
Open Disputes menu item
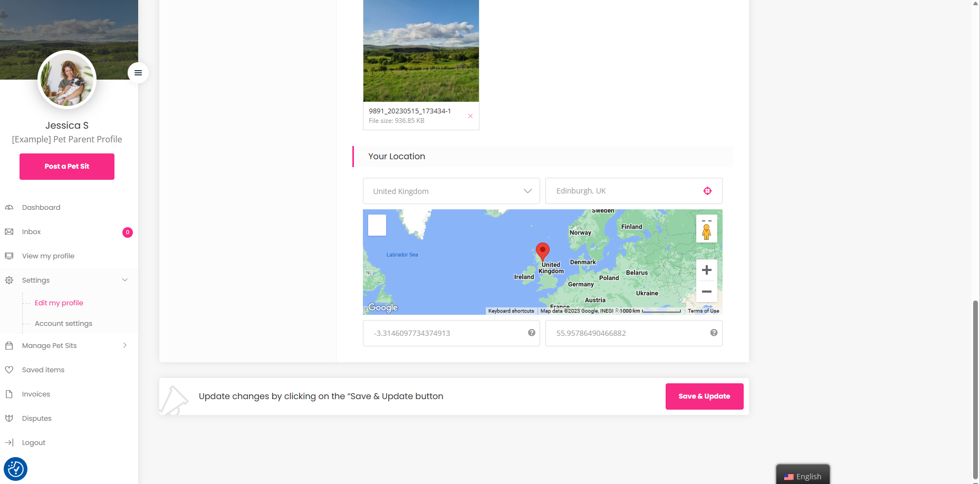point(37,419)
